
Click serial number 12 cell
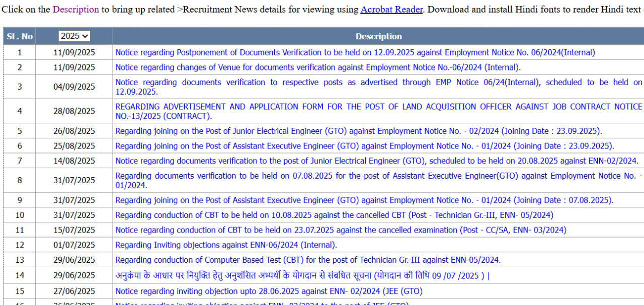tap(20, 246)
